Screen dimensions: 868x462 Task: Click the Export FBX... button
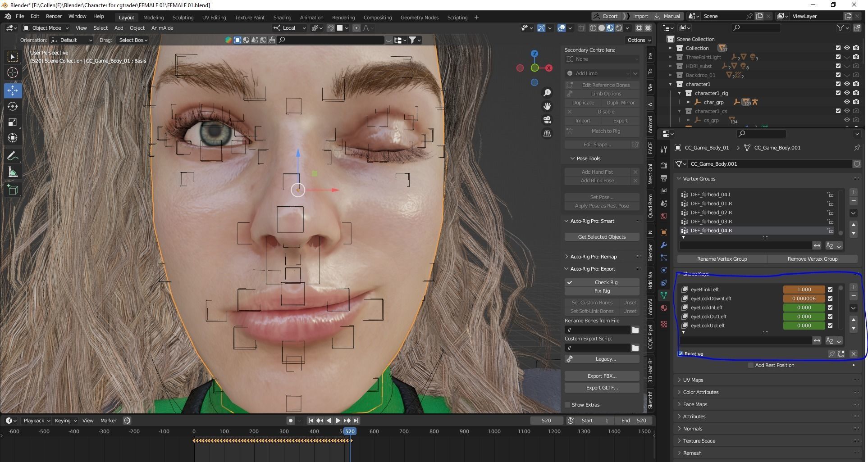tap(602, 376)
